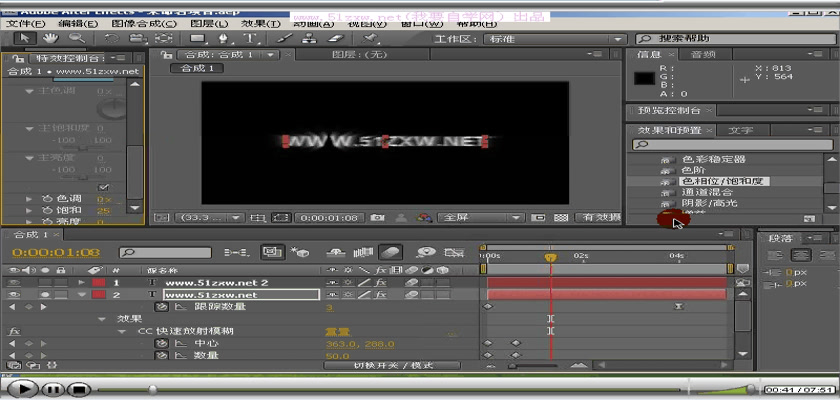Select the Pen tool
Viewport: 840px width, 400px height.
coord(223,39)
